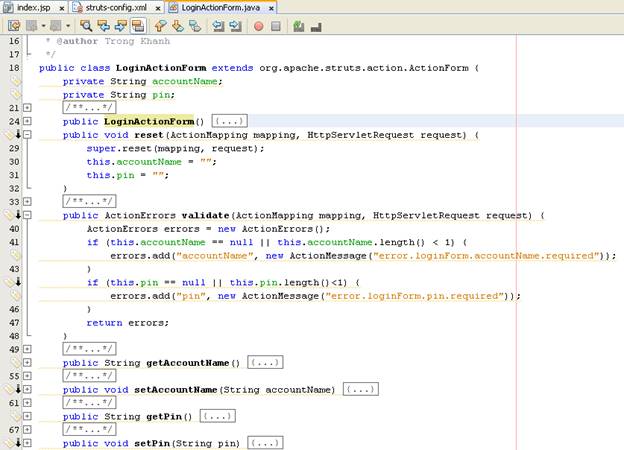Click hint icon on errors.add pin line

point(15,296)
